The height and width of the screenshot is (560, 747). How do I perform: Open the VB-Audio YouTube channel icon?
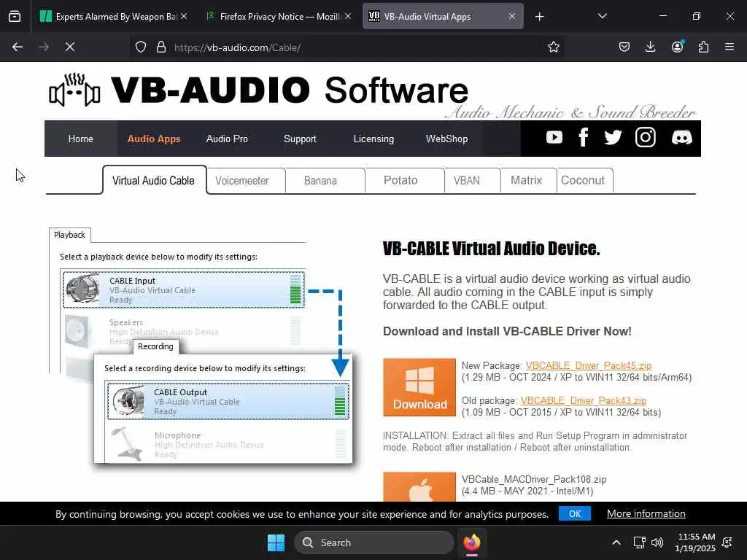coord(554,138)
